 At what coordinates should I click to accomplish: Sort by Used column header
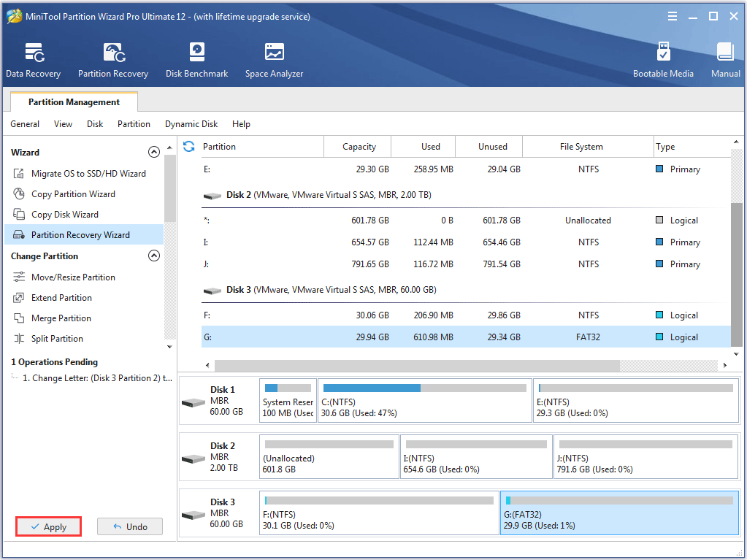pyautogui.click(x=424, y=147)
